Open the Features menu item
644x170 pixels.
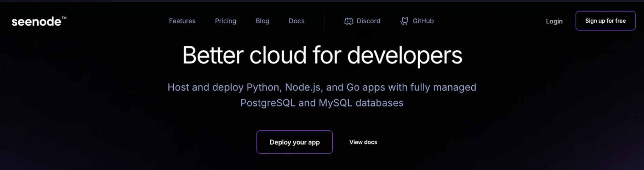182,21
